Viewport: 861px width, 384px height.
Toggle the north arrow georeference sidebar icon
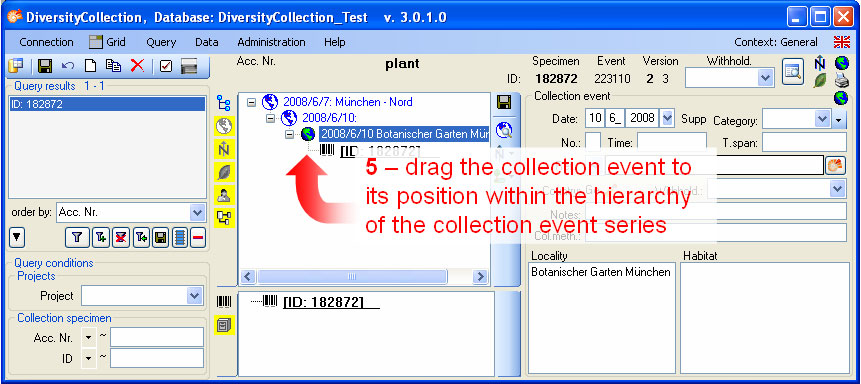tap(224, 149)
